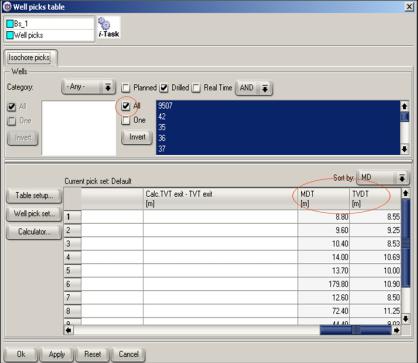Click MDT cell value 72.40
The width and height of the screenshot is (418, 363).
click(x=324, y=311)
